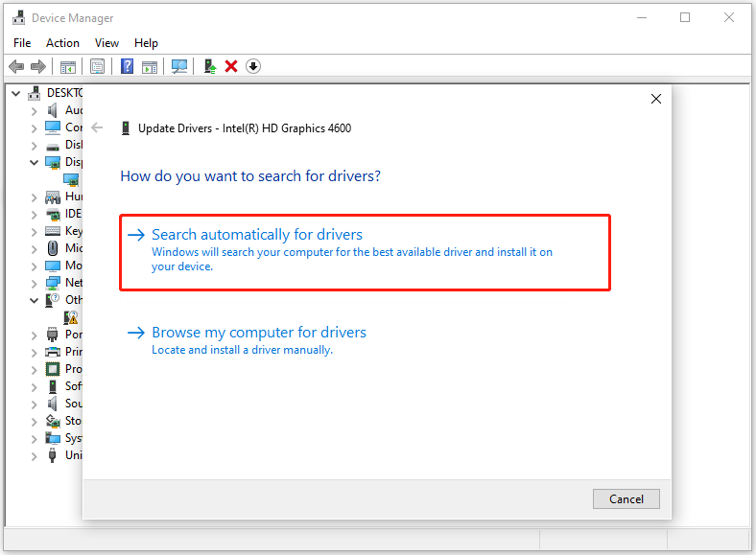Open the Help menu
This screenshot has width=756, height=555.
click(x=146, y=43)
